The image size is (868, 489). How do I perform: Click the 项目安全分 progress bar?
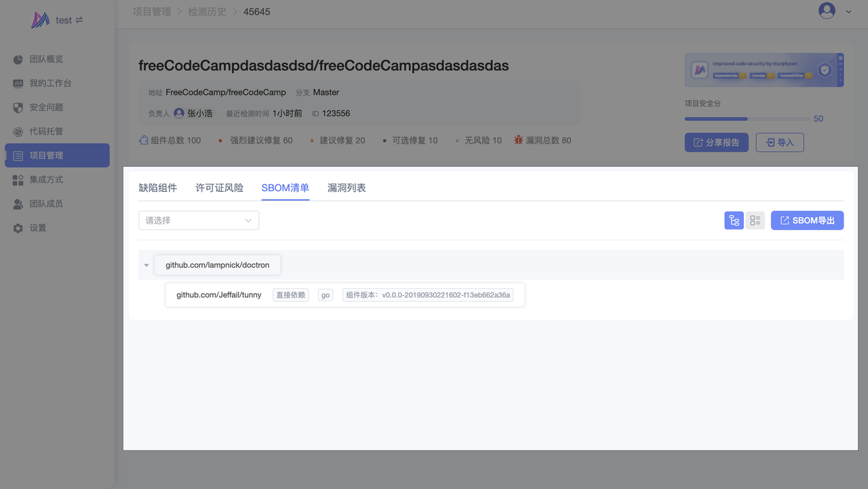(748, 119)
